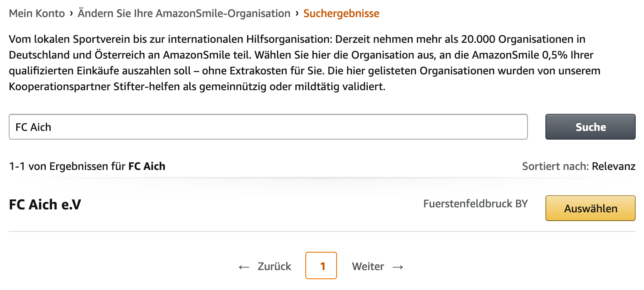The image size is (644, 290).
Task: Click the chevron before Suchergebnisse
Action: click(297, 13)
